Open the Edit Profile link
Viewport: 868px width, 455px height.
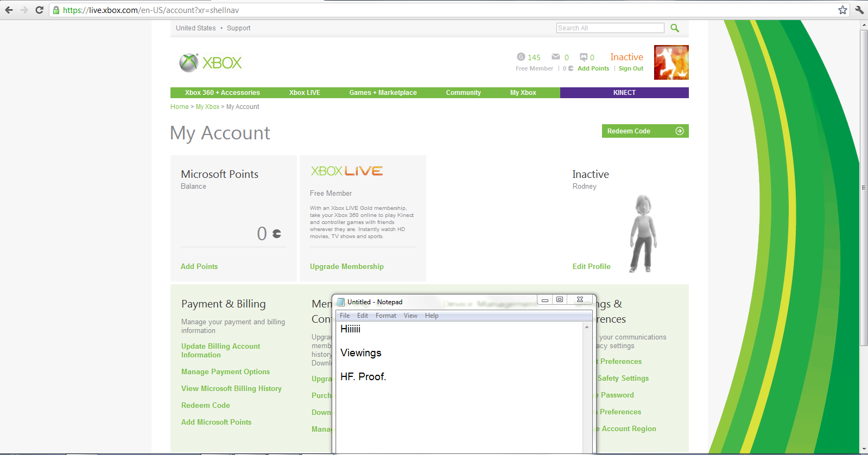pyautogui.click(x=592, y=266)
